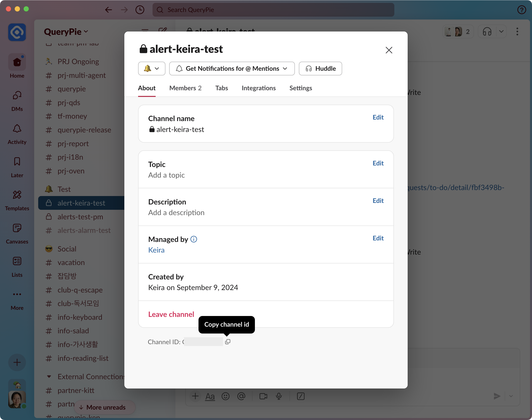Open the notification bell emoji dropdown

tap(152, 69)
